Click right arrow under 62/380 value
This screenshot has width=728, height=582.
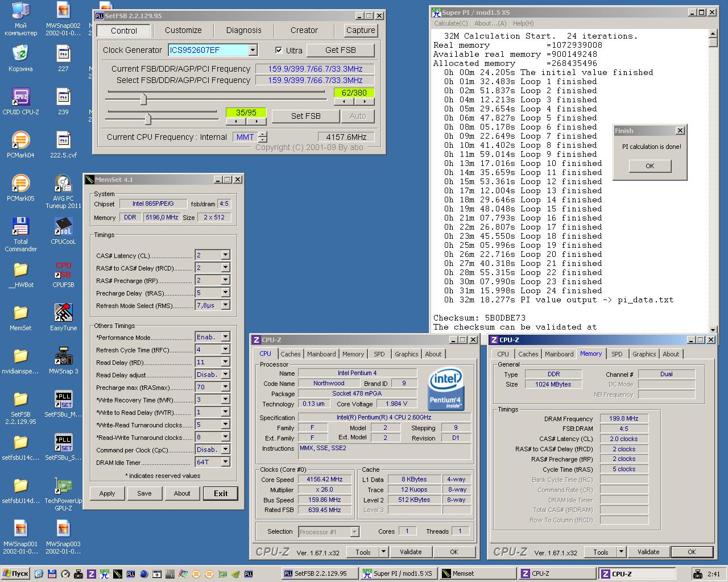pos(364,102)
